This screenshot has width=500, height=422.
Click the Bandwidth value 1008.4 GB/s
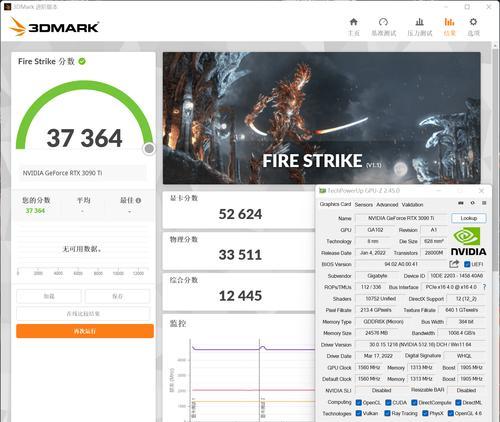(x=462, y=333)
